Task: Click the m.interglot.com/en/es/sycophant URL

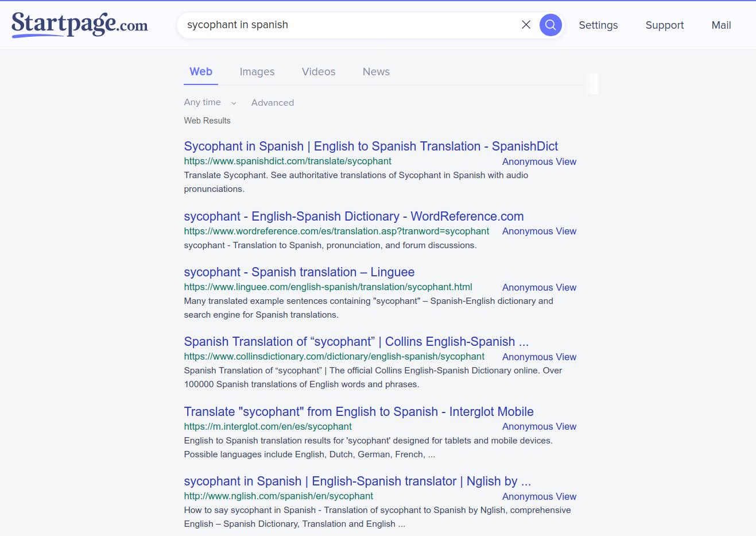Action: pos(267,427)
